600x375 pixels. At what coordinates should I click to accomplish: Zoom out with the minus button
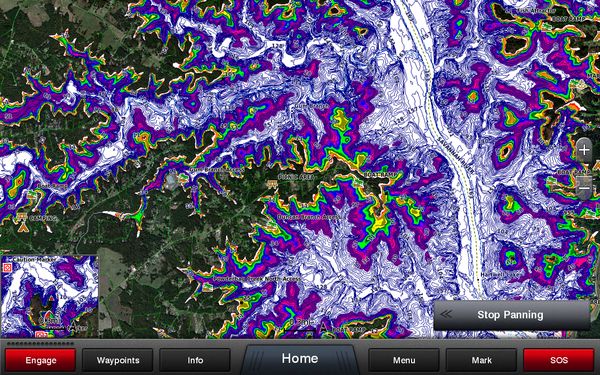pyautogui.click(x=584, y=188)
